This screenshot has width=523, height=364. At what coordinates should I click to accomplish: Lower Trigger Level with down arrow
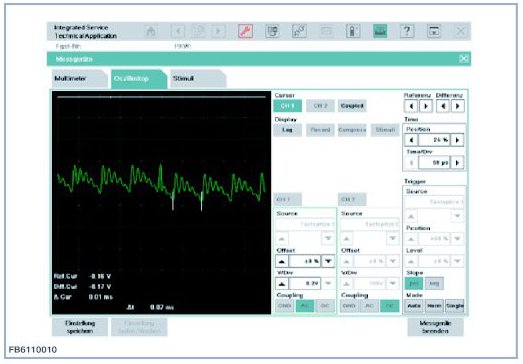(x=457, y=261)
